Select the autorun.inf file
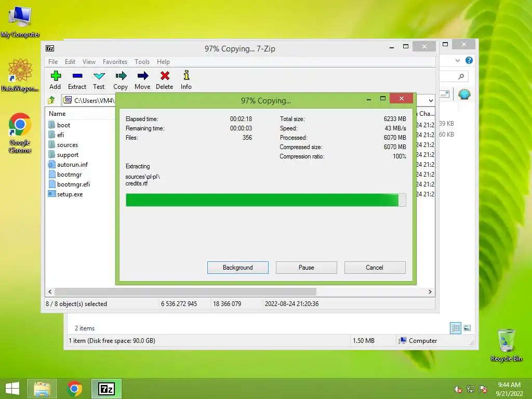The image size is (532, 399). coord(68,165)
